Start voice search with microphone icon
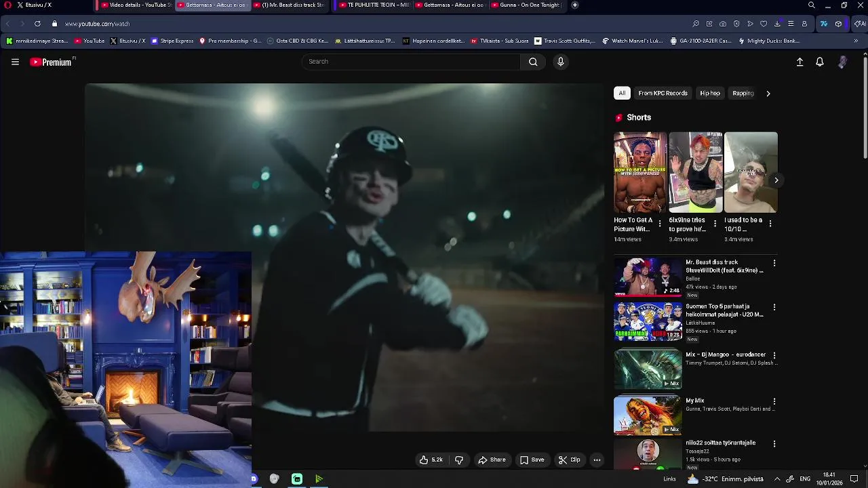This screenshot has width=868, height=488. click(560, 62)
